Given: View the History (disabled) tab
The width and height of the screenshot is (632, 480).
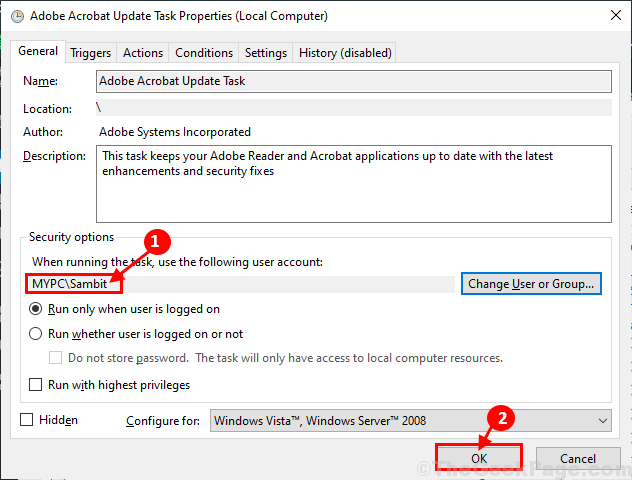Looking at the screenshot, I should (x=345, y=53).
